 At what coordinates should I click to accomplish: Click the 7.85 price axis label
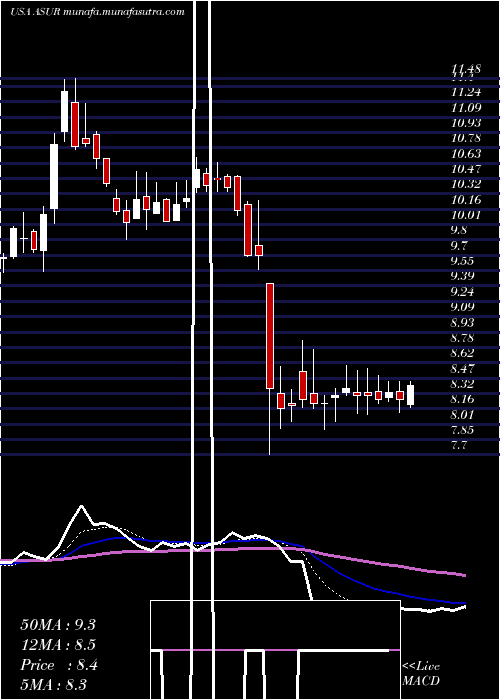coord(462,430)
